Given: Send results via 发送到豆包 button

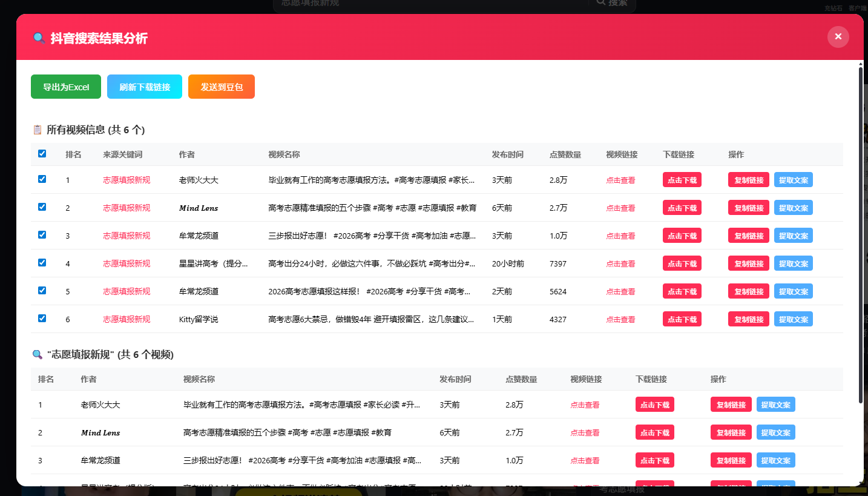Looking at the screenshot, I should [x=222, y=87].
